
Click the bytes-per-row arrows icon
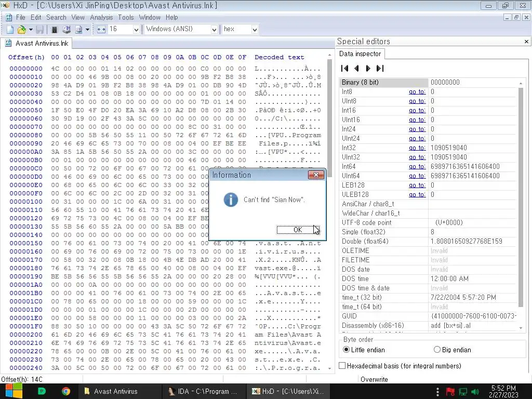[x=101, y=30]
